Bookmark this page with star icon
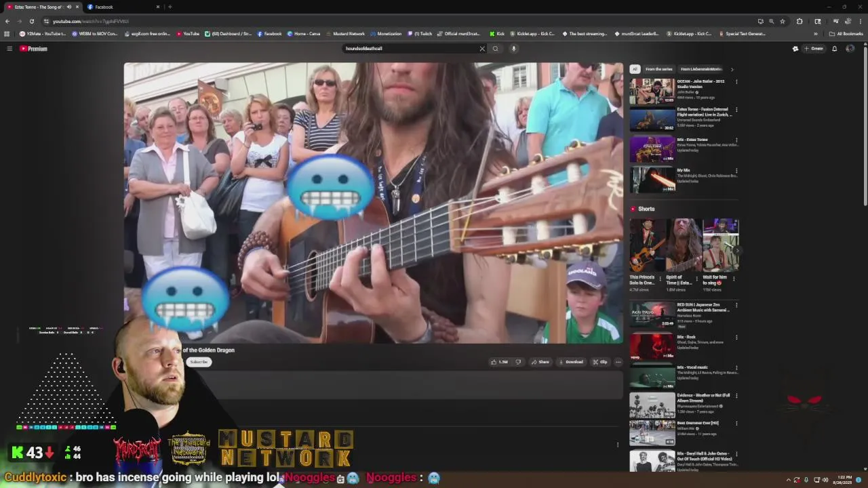 click(782, 21)
